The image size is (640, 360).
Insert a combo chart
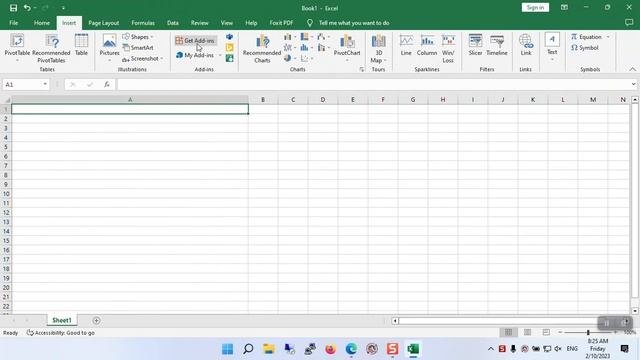coord(323,48)
